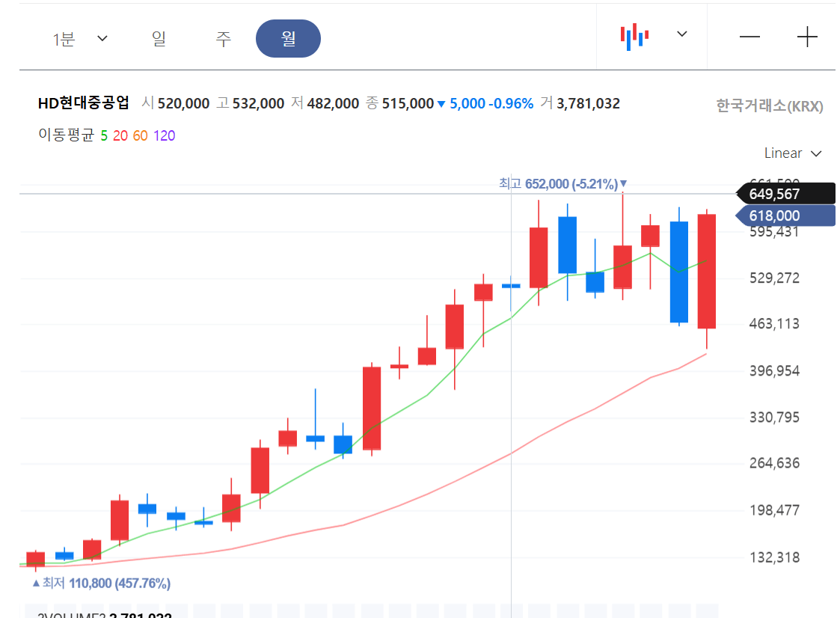
Task: Click the 이동평균 moving average label
Action: (x=66, y=135)
